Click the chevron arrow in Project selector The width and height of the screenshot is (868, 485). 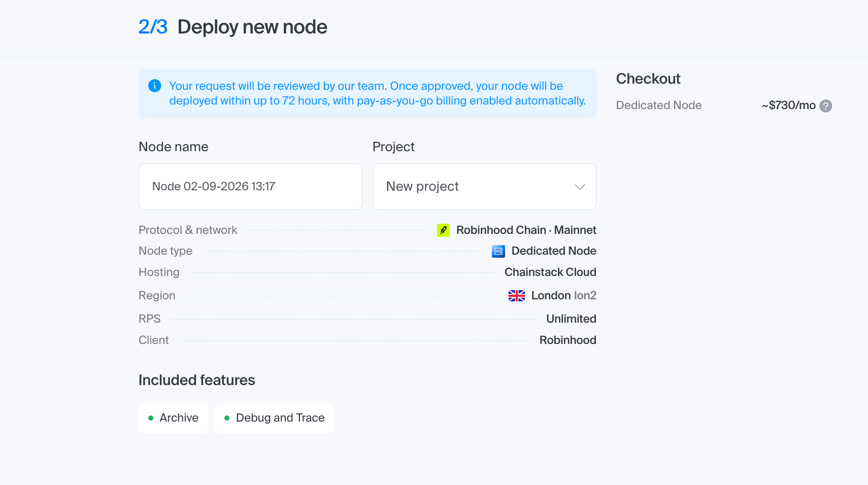tap(580, 187)
